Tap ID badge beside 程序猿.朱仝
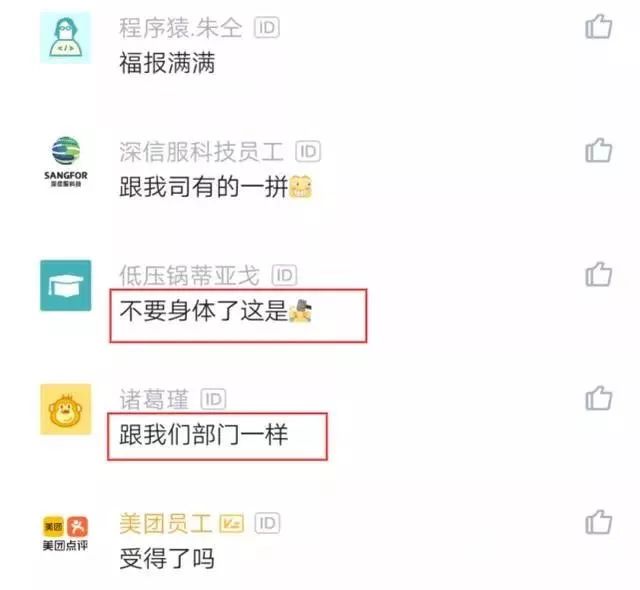Screen dimensions: 640x590 pyautogui.click(x=267, y=28)
